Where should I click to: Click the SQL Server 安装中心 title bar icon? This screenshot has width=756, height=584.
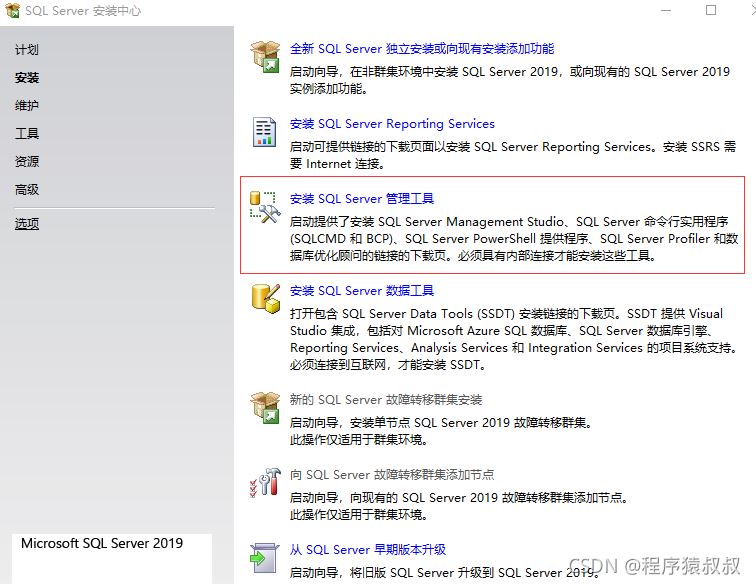click(x=12, y=10)
